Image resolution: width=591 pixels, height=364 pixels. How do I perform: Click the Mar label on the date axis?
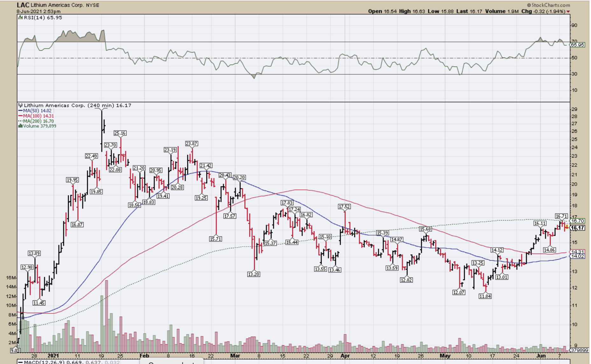coord(235,356)
